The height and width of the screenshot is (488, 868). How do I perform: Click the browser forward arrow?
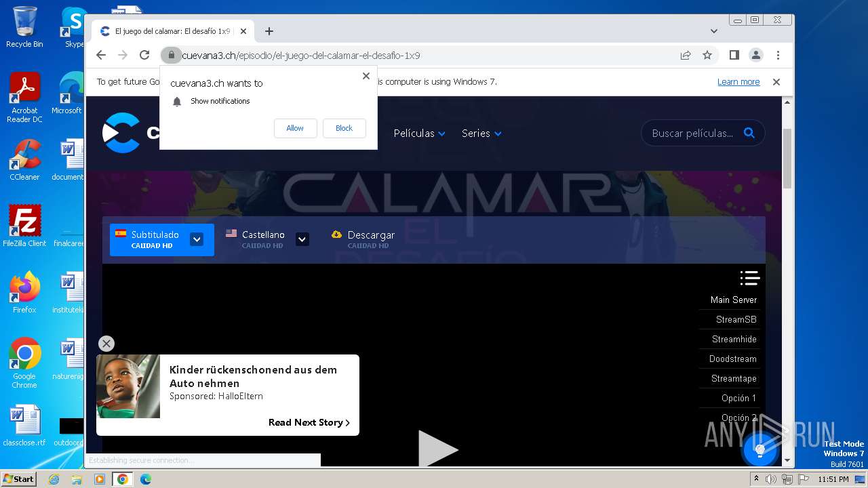[123, 55]
